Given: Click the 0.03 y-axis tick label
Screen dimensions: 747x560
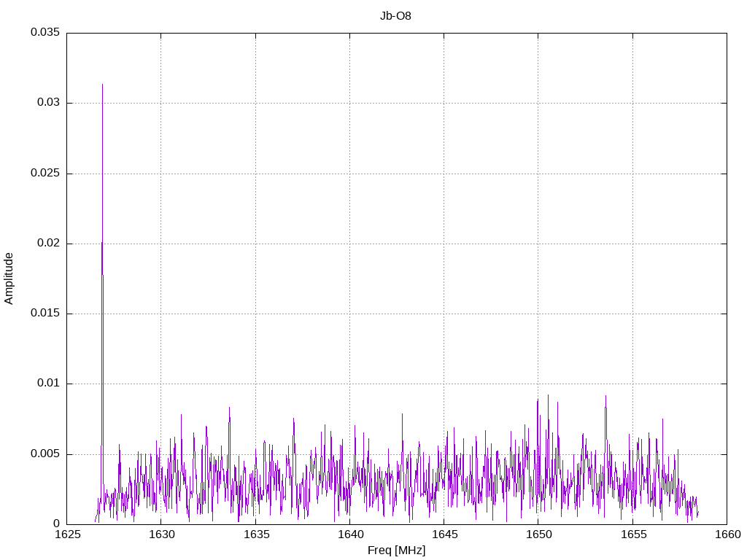Looking at the screenshot, I should 47,103.
